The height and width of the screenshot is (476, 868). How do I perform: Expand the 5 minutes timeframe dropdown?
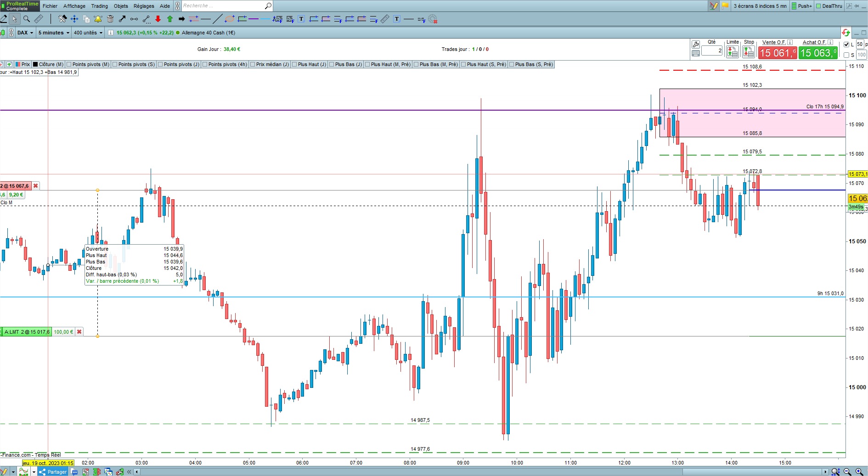point(54,33)
